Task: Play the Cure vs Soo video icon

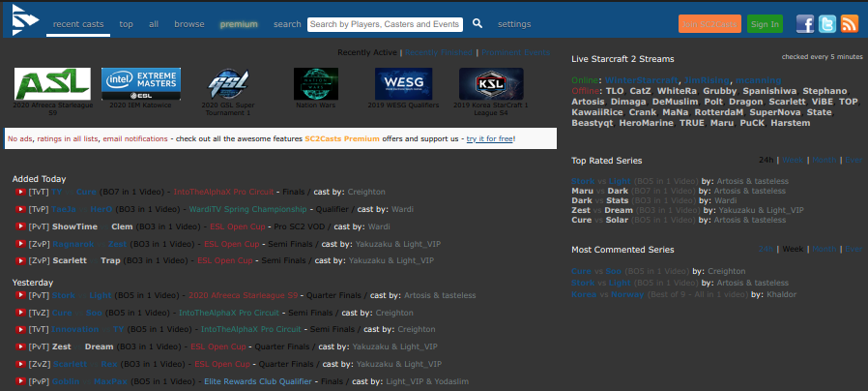Action: (x=21, y=313)
